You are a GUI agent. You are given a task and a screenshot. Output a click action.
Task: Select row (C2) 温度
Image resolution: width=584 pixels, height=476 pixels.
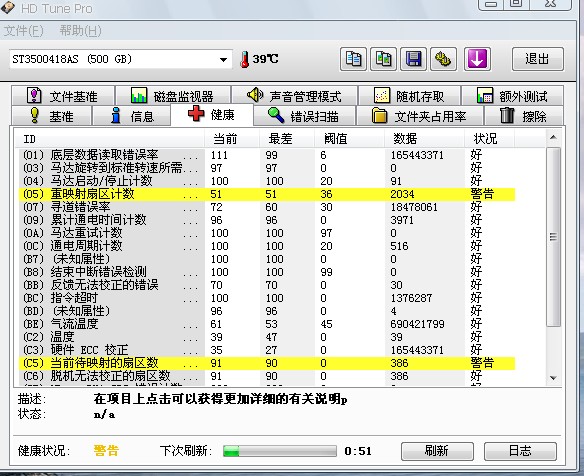pyautogui.click(x=267, y=337)
